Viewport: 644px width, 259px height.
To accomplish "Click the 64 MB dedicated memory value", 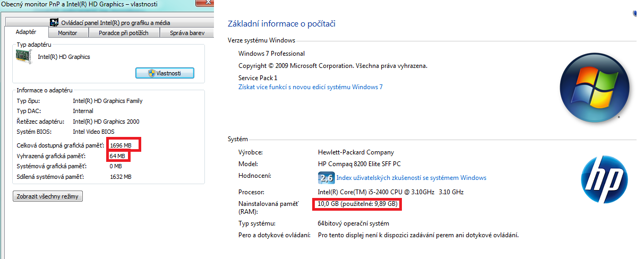I will [118, 156].
